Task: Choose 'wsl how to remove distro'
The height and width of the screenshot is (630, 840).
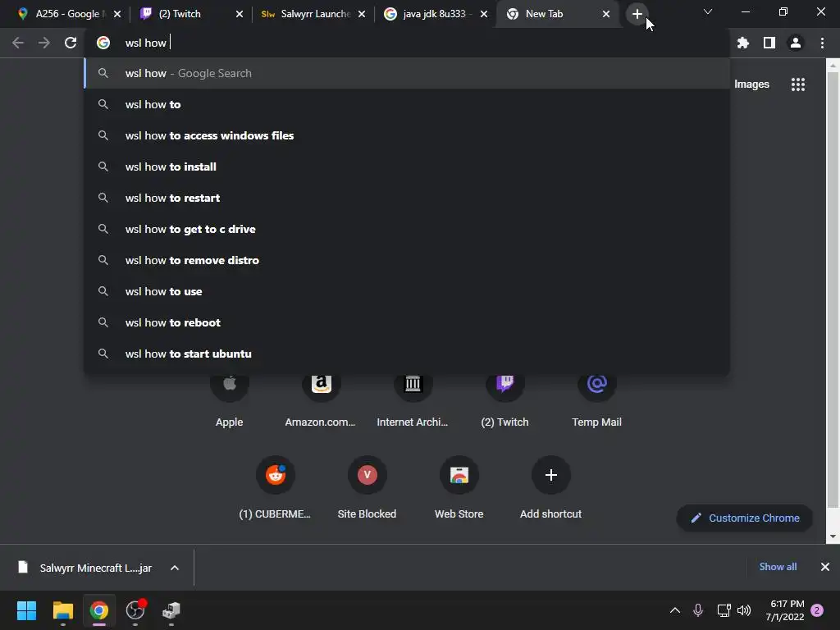Action: [407, 260]
